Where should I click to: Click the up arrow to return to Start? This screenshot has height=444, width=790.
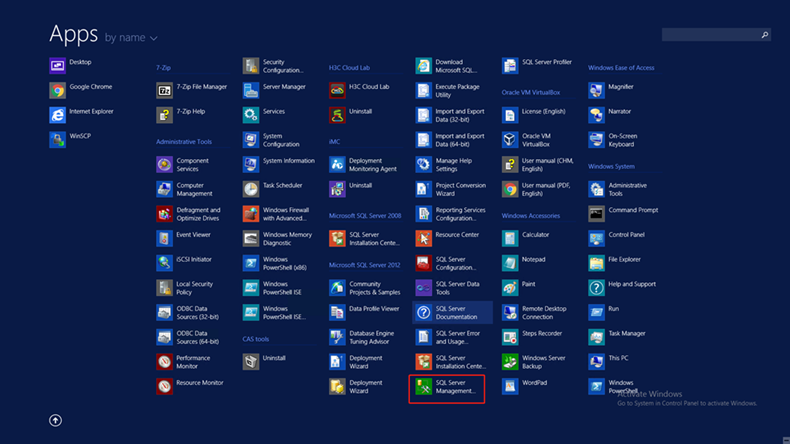(x=55, y=420)
